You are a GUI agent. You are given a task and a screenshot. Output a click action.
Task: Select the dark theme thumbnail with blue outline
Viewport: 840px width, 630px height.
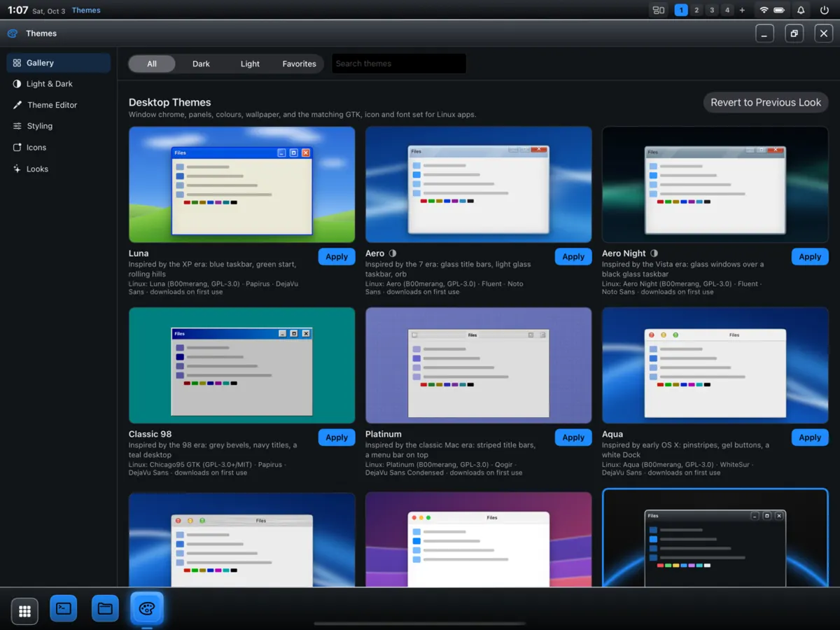click(715, 538)
